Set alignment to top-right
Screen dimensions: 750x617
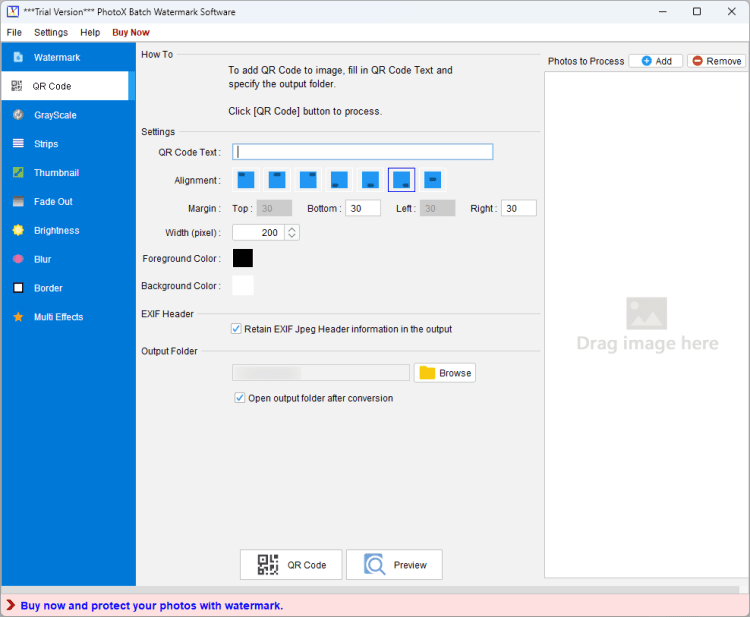(308, 180)
